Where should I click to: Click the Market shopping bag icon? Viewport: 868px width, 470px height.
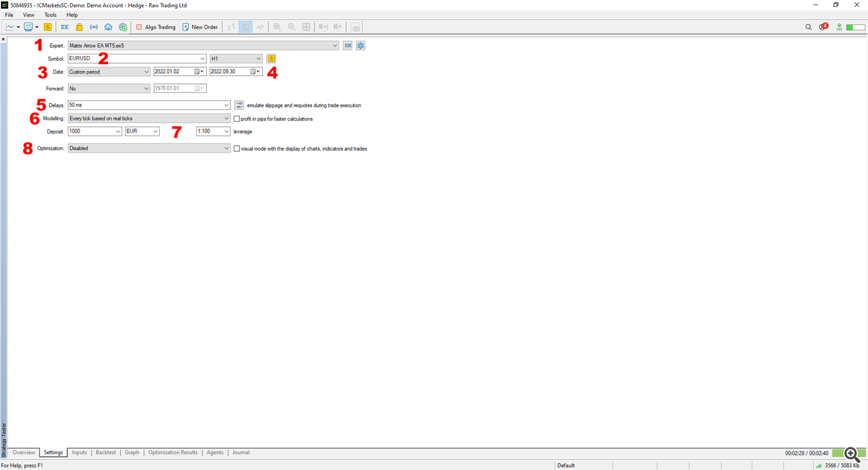tap(79, 27)
